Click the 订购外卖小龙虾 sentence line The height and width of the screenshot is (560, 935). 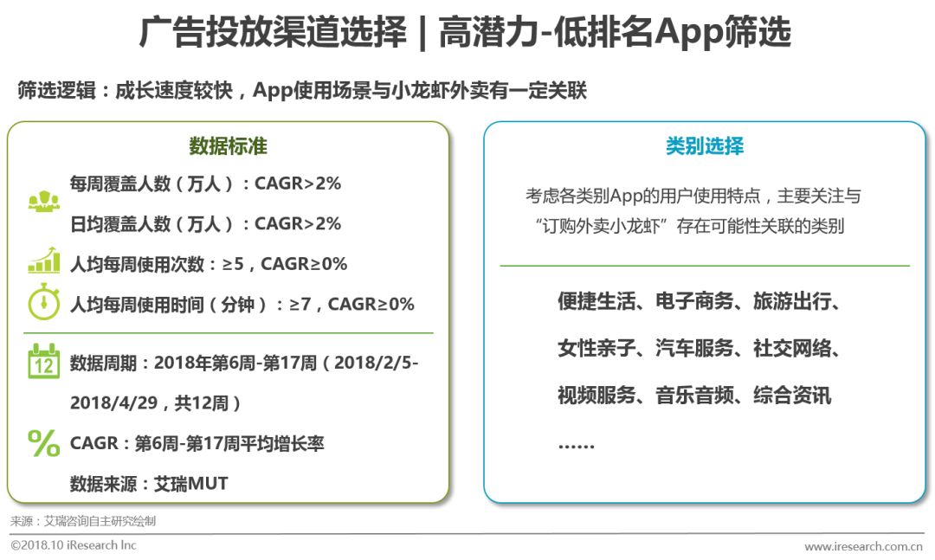(690, 226)
